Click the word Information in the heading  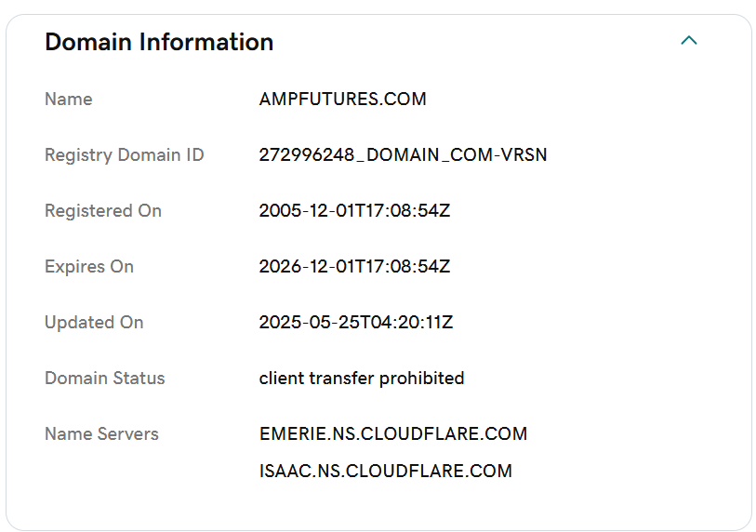(x=206, y=42)
